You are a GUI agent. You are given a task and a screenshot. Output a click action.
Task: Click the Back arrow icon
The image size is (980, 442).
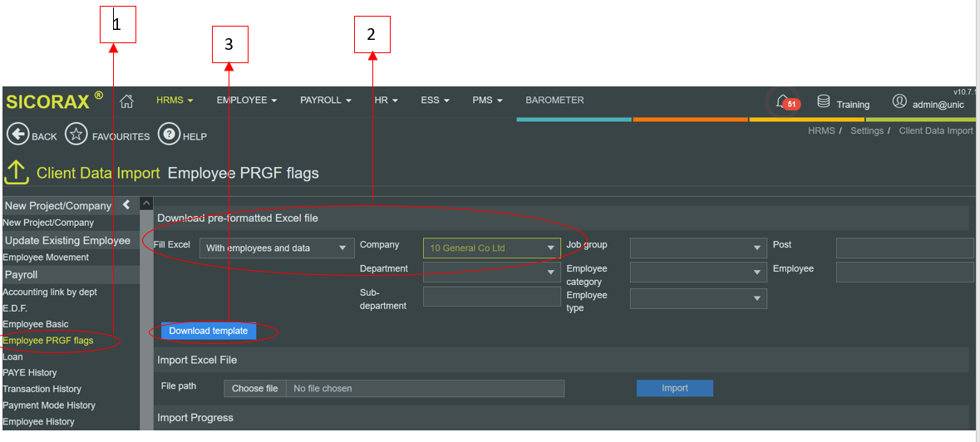(17, 135)
